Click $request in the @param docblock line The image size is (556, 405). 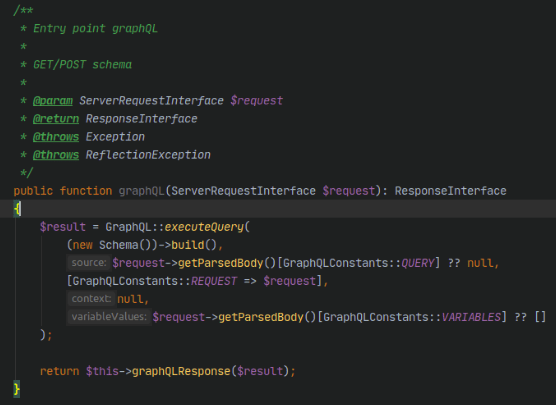(256, 101)
